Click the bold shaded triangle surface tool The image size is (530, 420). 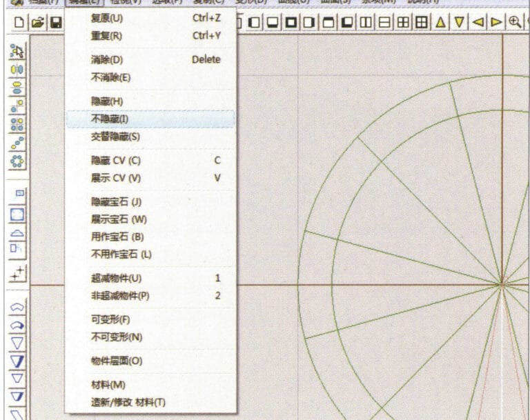tap(17, 361)
